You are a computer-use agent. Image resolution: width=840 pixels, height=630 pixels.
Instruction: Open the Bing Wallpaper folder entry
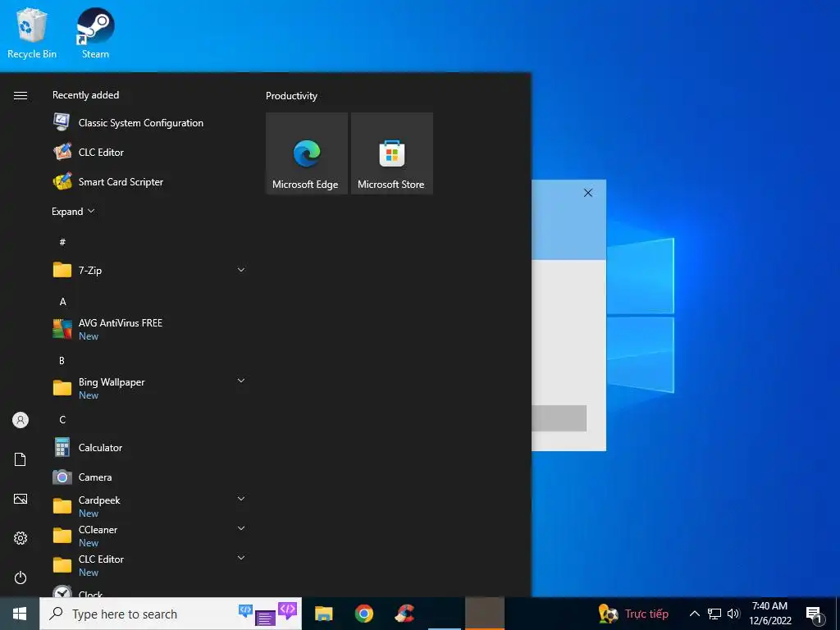pos(150,388)
